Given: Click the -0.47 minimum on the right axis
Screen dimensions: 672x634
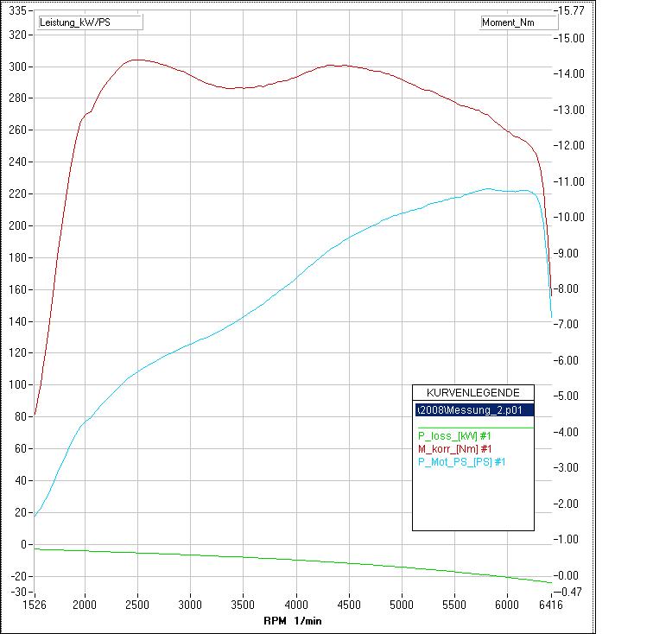Looking at the screenshot, I should tap(572, 592).
